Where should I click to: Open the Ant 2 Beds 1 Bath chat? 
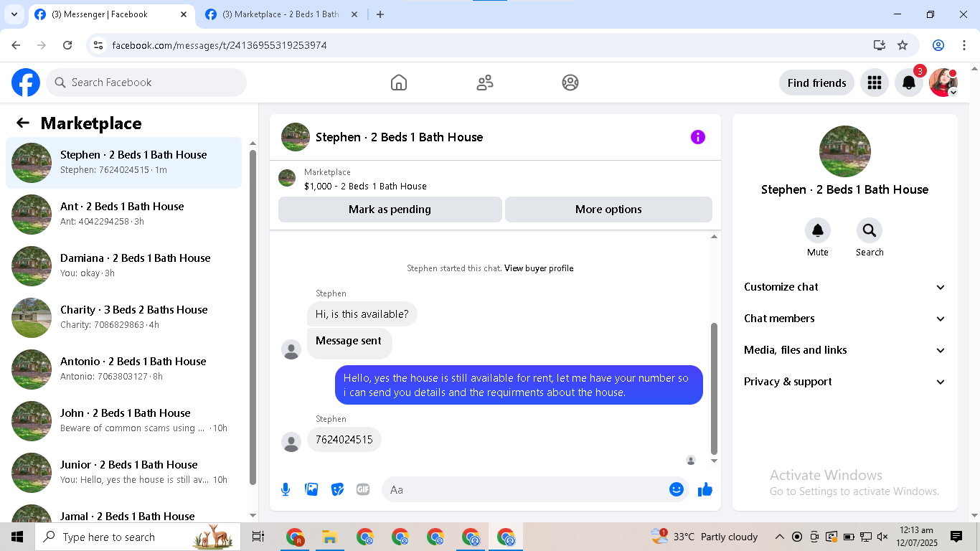(124, 215)
